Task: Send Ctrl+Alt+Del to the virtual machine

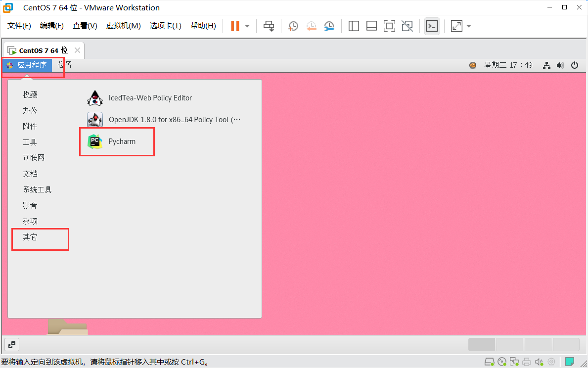Action: coord(269,26)
